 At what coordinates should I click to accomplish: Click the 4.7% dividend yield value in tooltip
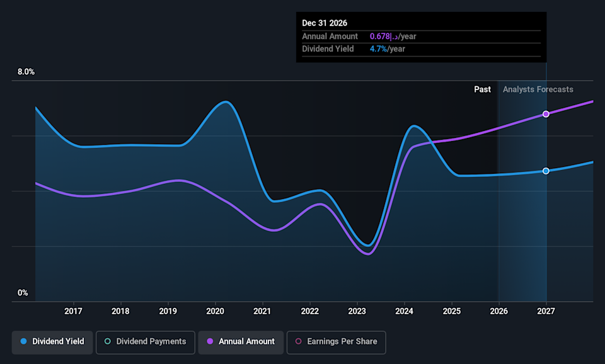click(378, 49)
